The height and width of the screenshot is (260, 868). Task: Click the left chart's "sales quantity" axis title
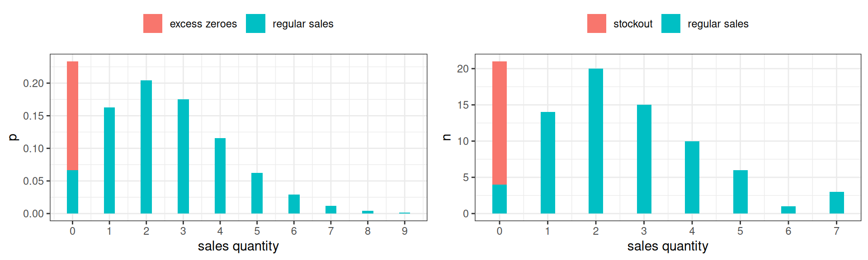click(x=238, y=246)
